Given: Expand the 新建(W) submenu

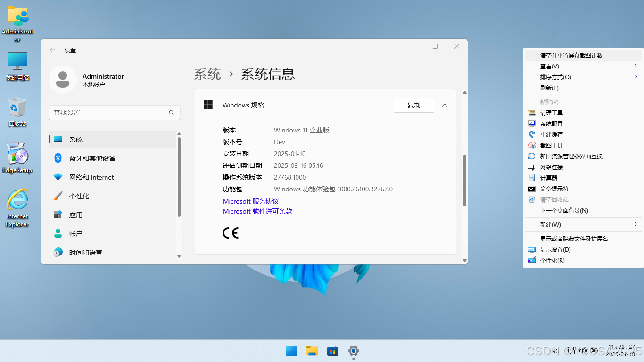Looking at the screenshot, I should (583, 224).
